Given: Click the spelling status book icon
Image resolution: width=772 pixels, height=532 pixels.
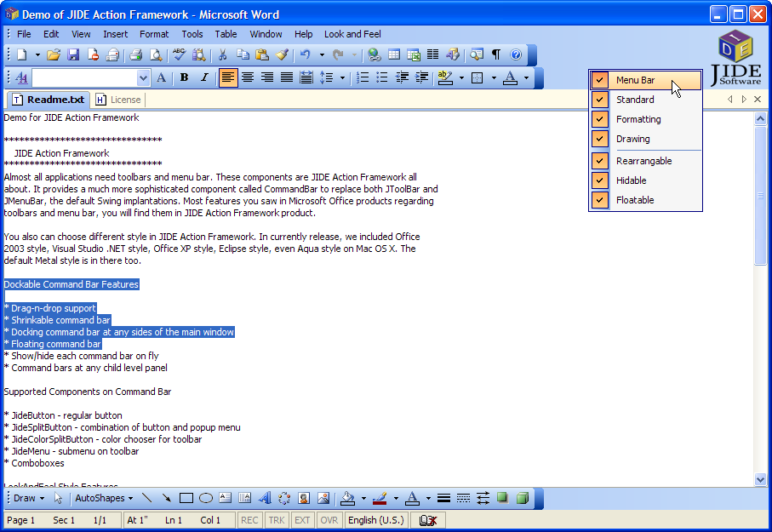Looking at the screenshot, I should (x=428, y=520).
